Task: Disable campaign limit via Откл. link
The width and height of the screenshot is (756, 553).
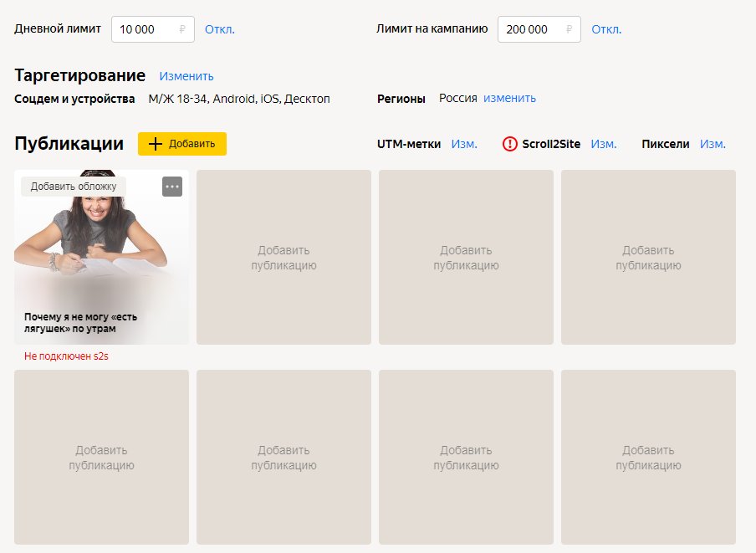Action: [x=606, y=29]
